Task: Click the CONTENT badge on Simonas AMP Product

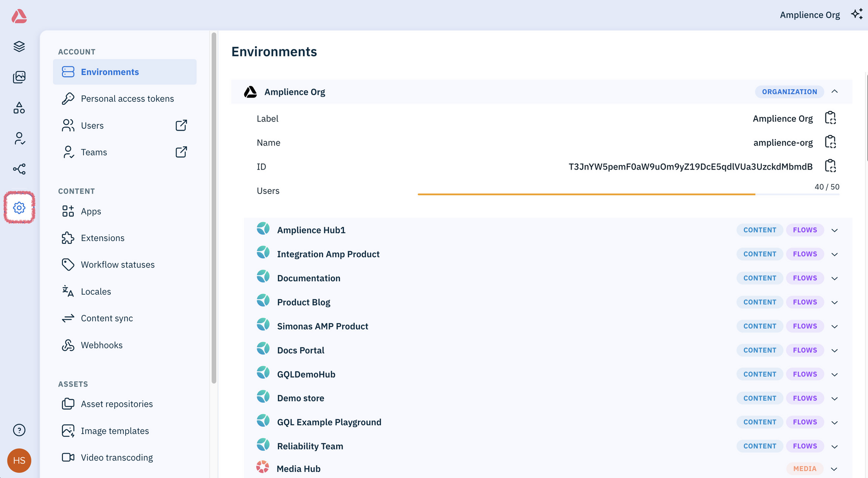Action: coord(759,326)
